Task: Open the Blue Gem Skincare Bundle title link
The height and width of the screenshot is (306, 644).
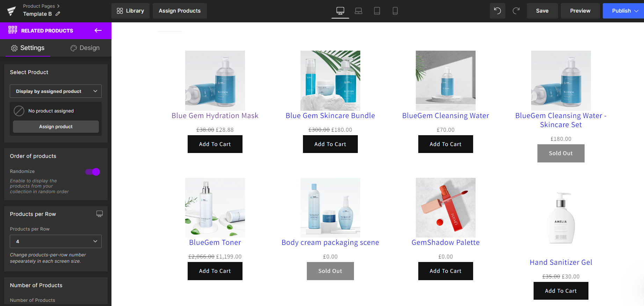Action: (x=330, y=116)
